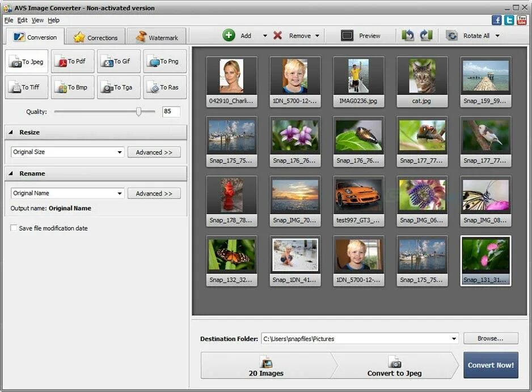Switch to the Corrections tab
Viewport: 532px width, 392px height.
(96, 37)
